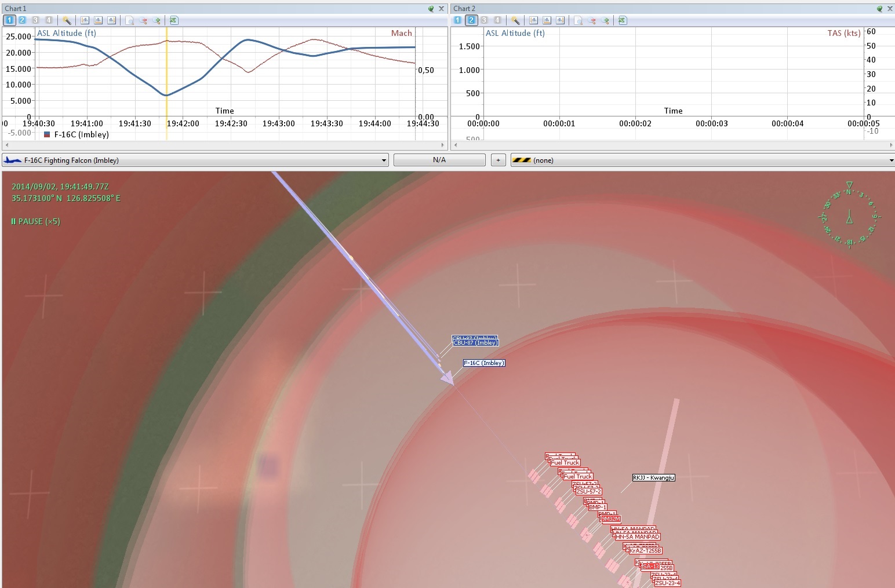Image resolution: width=895 pixels, height=588 pixels.
Task: Click zoom-fit page icon in Chart 1
Action: [x=130, y=20]
